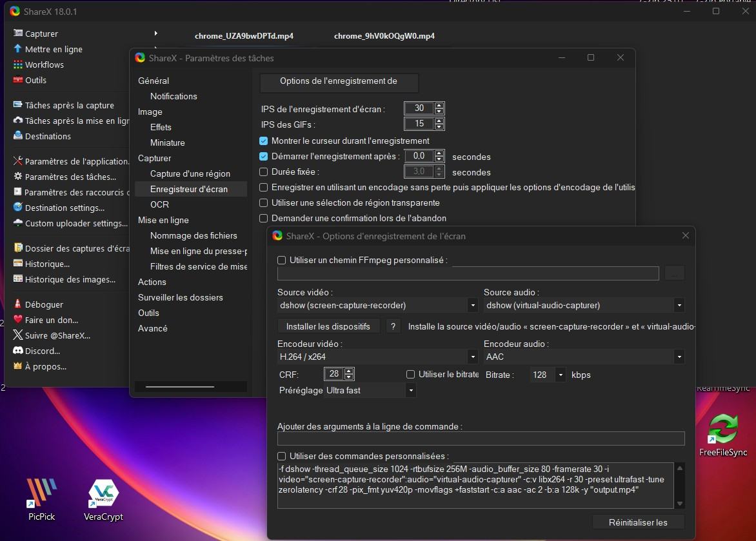The height and width of the screenshot is (541, 756).
Task: Increase the CRF value with up arrow
Action: 350,371
